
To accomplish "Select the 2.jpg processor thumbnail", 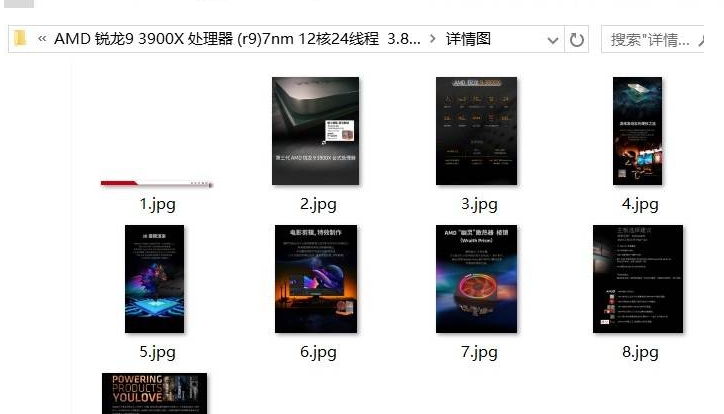I will (x=315, y=131).
